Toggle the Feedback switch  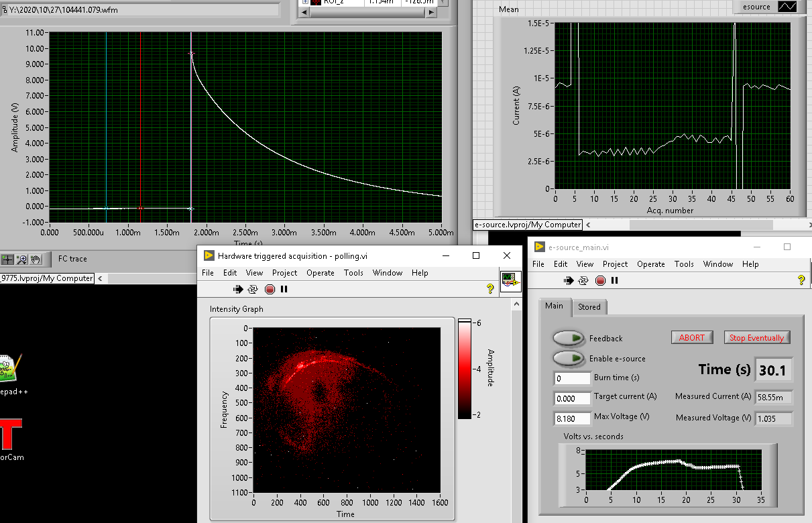(567, 339)
